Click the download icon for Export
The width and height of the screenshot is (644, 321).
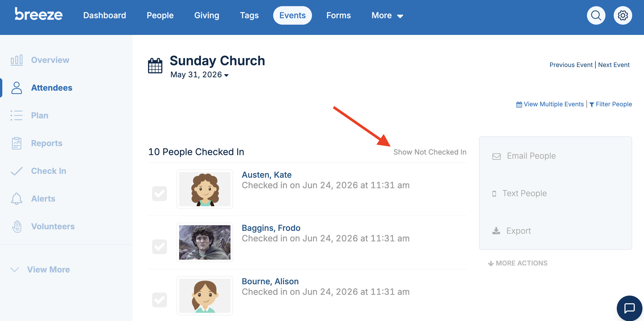[x=496, y=231]
